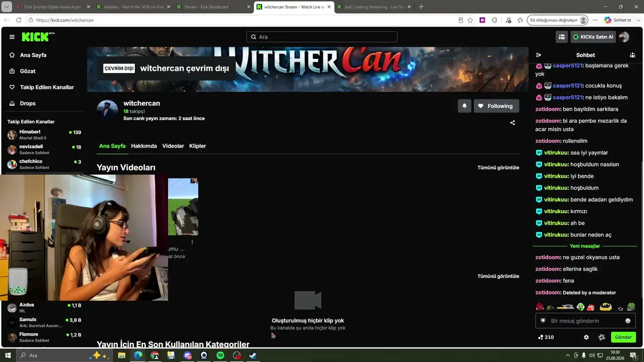The image size is (644, 362).
Task: Click the KICK logo
Action: click(x=38, y=37)
